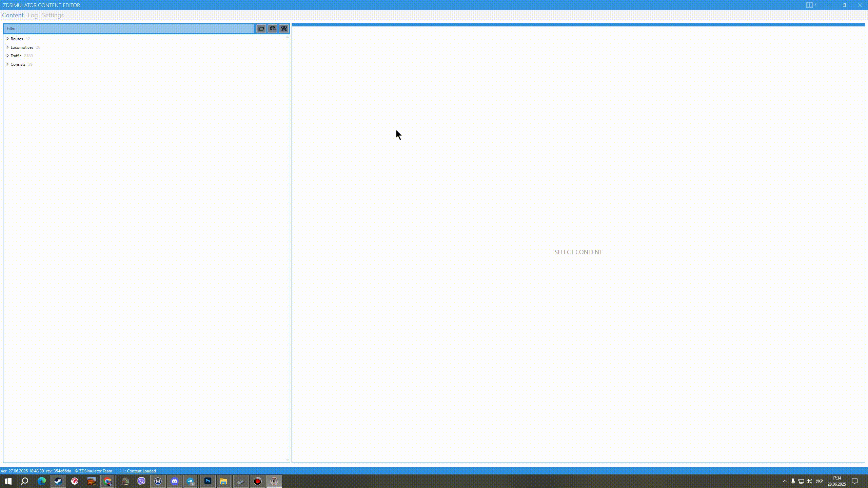Open the Log menu
The width and height of the screenshot is (868, 488).
[33, 15]
